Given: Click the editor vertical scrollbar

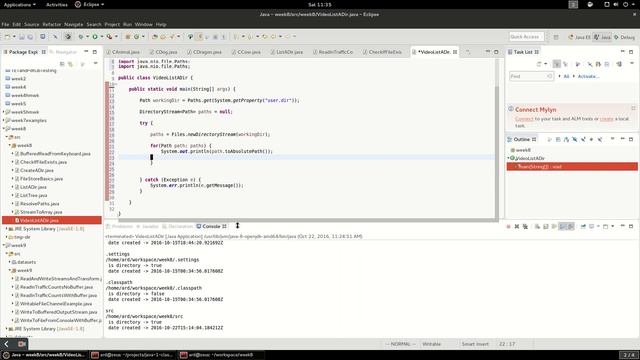Looking at the screenshot, I should click(497, 139).
